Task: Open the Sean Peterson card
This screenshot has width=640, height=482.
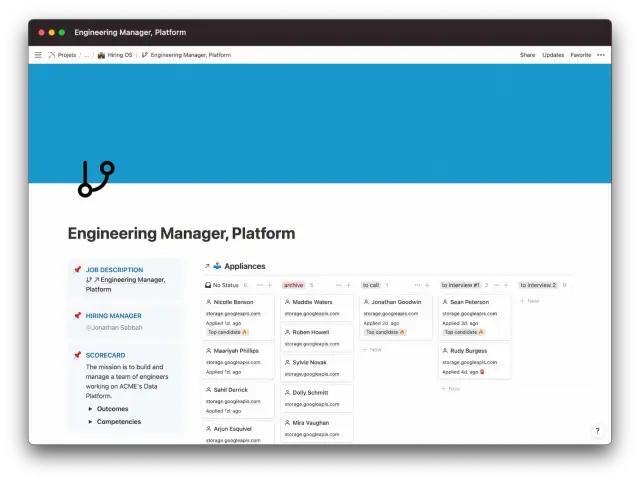Action: pyautogui.click(x=474, y=317)
